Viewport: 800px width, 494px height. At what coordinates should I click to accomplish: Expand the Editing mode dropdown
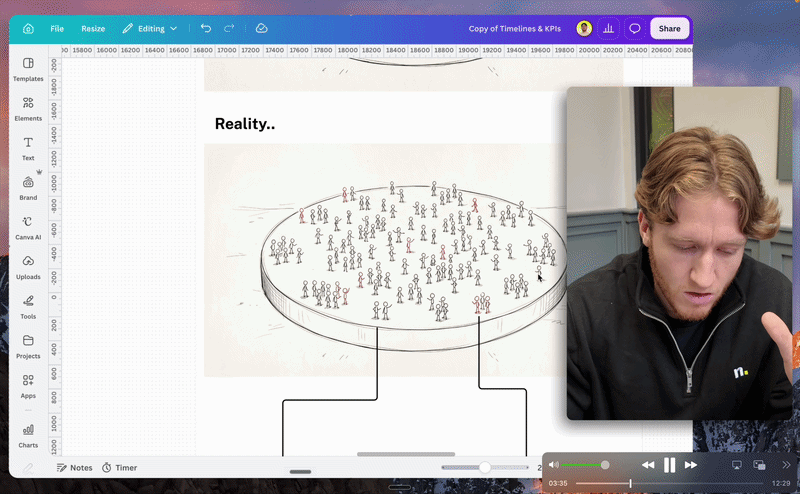click(x=149, y=29)
